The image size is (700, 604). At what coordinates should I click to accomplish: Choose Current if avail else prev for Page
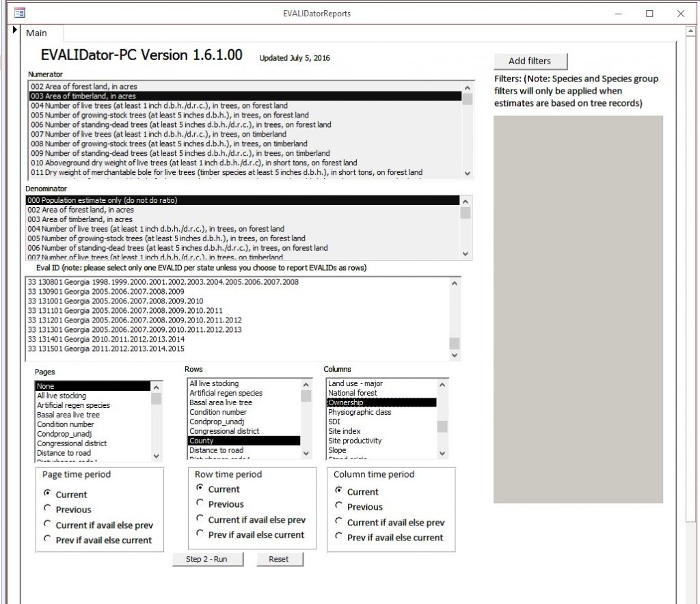coord(47,523)
